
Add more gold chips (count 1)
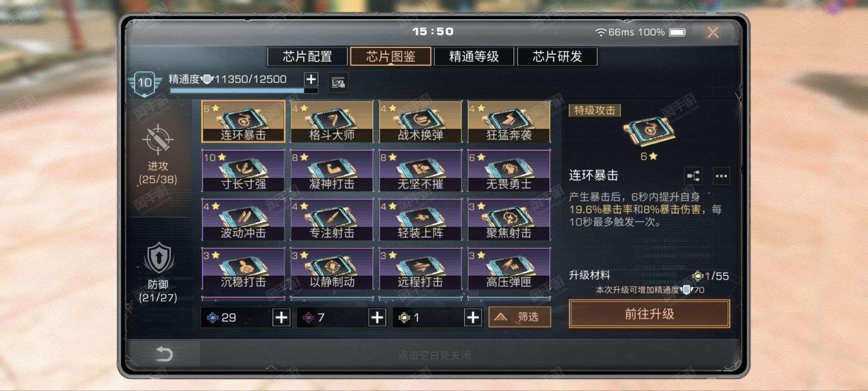point(473,318)
